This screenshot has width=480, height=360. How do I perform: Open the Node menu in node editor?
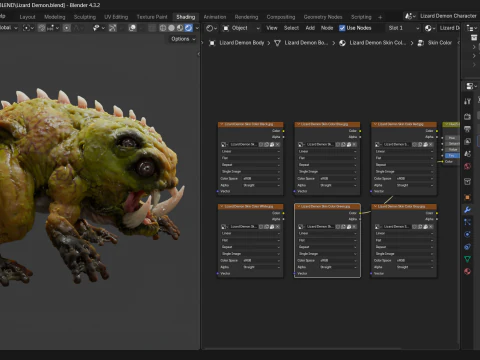point(327,28)
